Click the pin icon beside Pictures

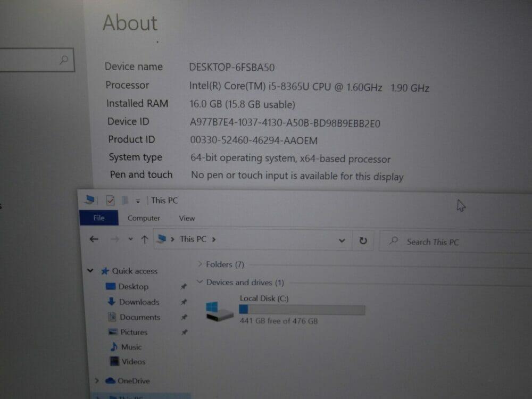[184, 332]
